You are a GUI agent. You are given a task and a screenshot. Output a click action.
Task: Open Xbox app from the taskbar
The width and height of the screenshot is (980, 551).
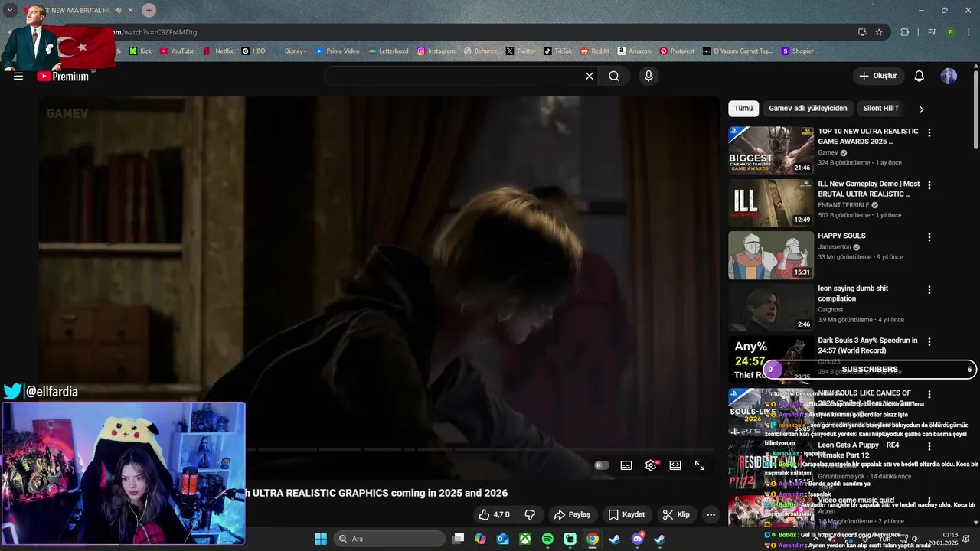point(525,539)
